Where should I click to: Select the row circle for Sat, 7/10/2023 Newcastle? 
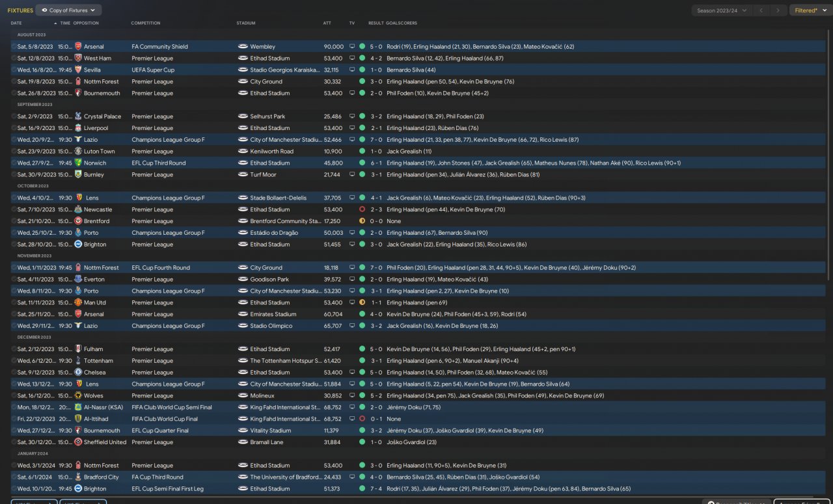click(14, 209)
